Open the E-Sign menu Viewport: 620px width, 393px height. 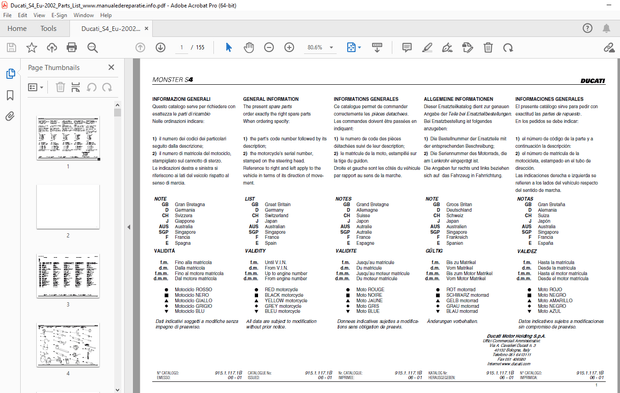point(59,15)
